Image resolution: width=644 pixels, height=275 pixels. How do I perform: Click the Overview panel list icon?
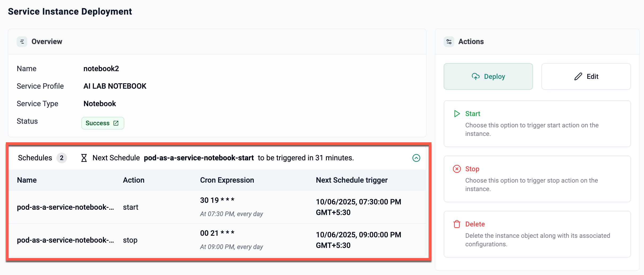(x=22, y=42)
